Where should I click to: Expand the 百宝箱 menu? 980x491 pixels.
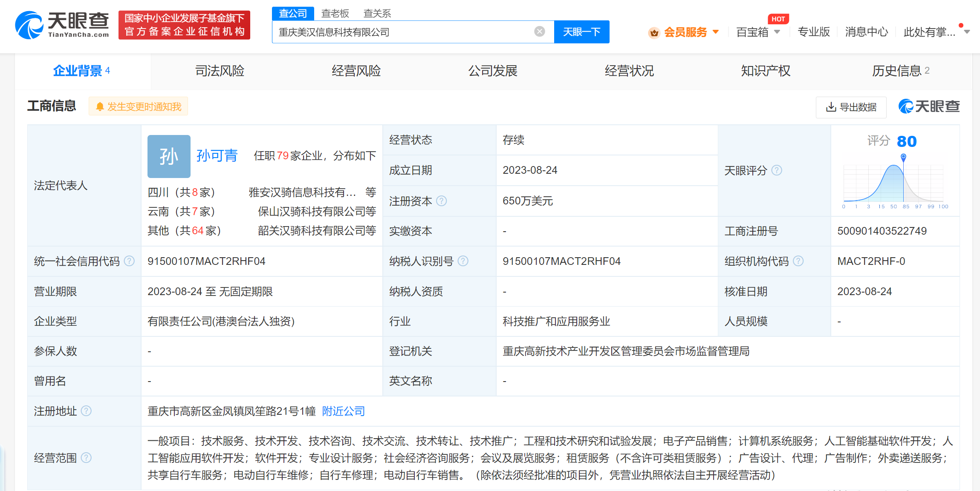(758, 32)
